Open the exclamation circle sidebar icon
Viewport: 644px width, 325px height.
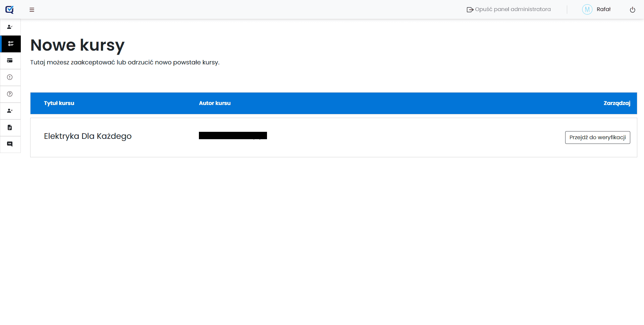pyautogui.click(x=10, y=77)
